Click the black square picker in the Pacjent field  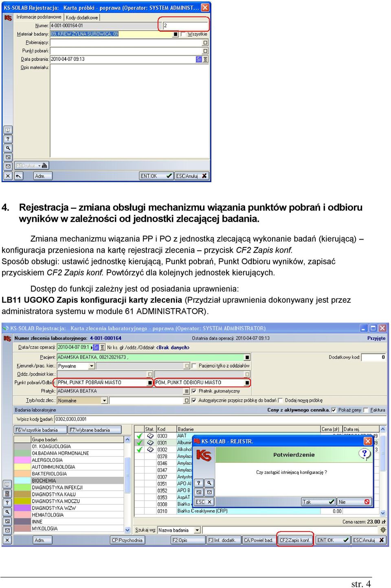pos(247,357)
